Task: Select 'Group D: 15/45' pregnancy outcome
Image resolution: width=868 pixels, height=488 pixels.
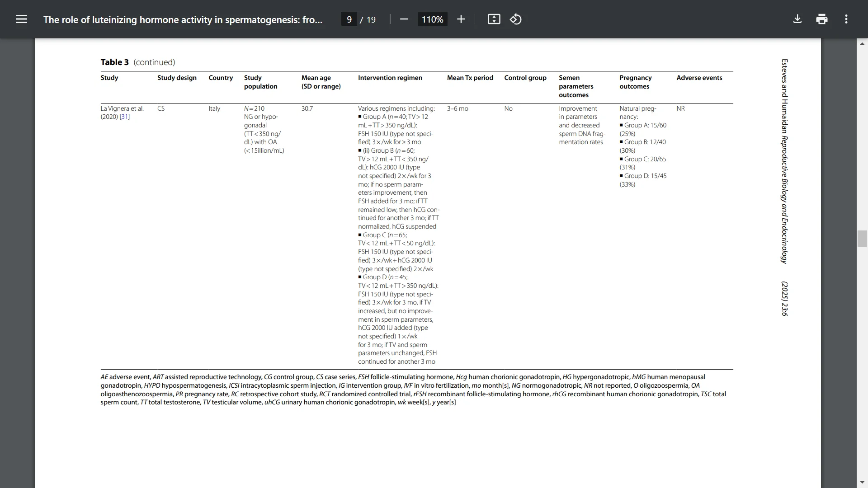Action: tap(645, 176)
